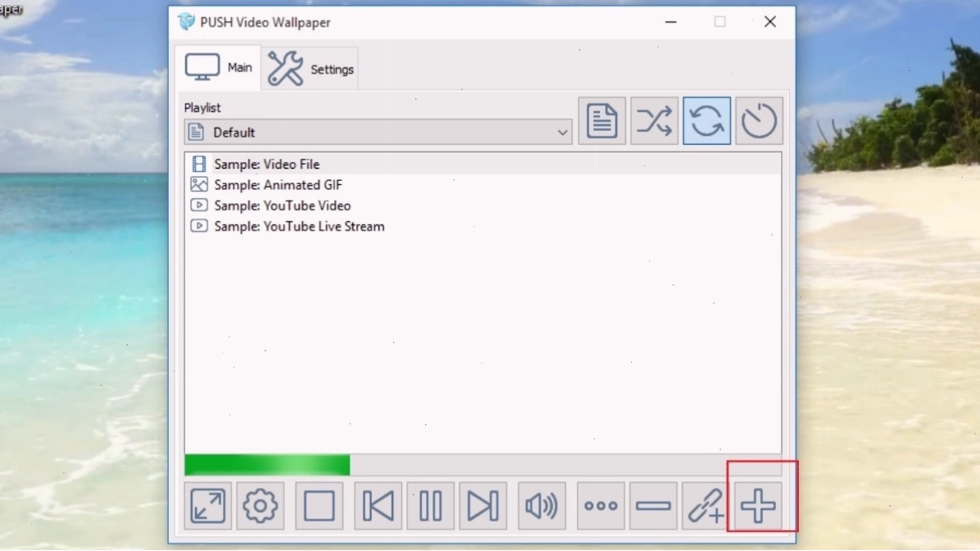Open the more options three-dots button
980x551 pixels.
tap(601, 505)
